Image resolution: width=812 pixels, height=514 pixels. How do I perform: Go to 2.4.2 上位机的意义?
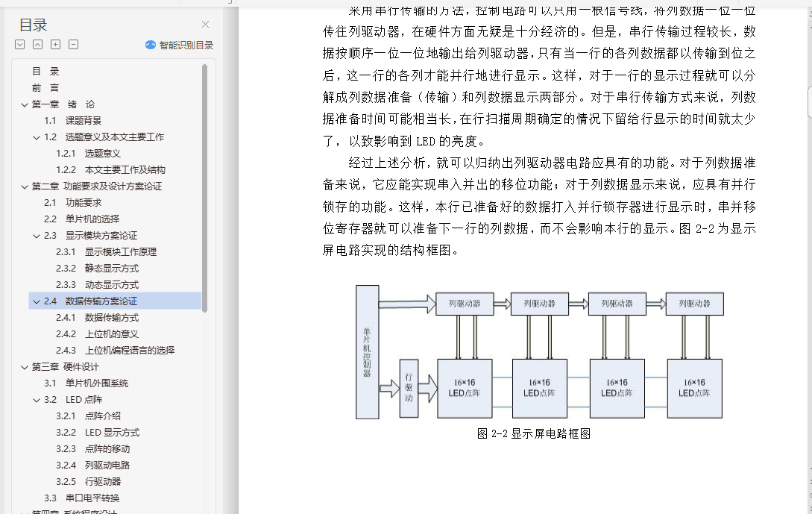[x=98, y=334]
